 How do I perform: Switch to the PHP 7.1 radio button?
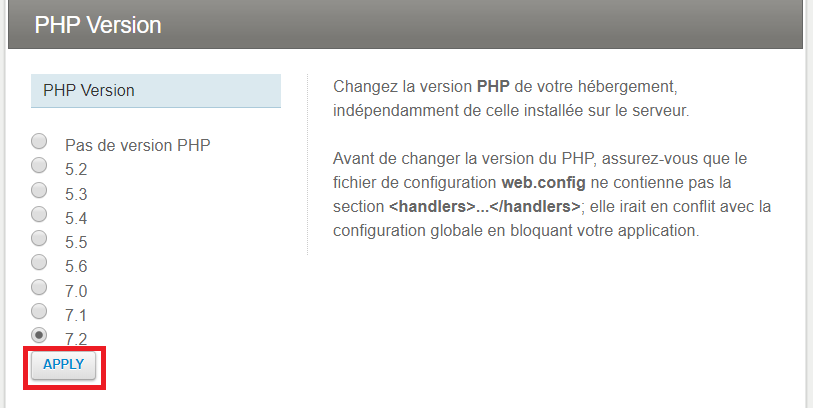tap(39, 310)
